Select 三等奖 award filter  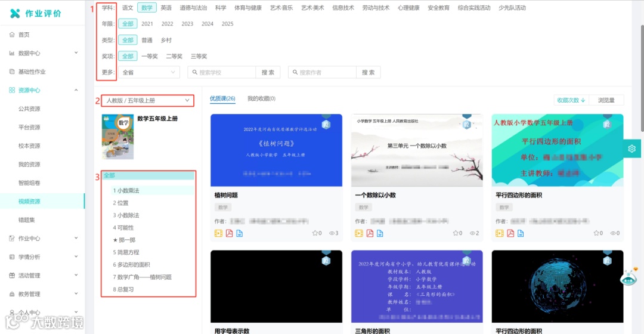tap(199, 56)
